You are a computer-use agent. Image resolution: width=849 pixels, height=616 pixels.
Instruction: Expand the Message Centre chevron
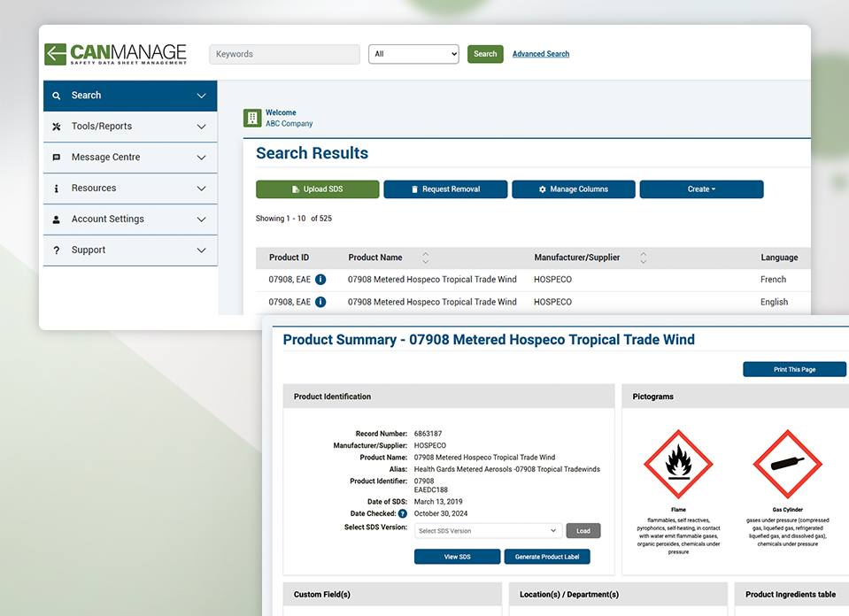(x=202, y=158)
